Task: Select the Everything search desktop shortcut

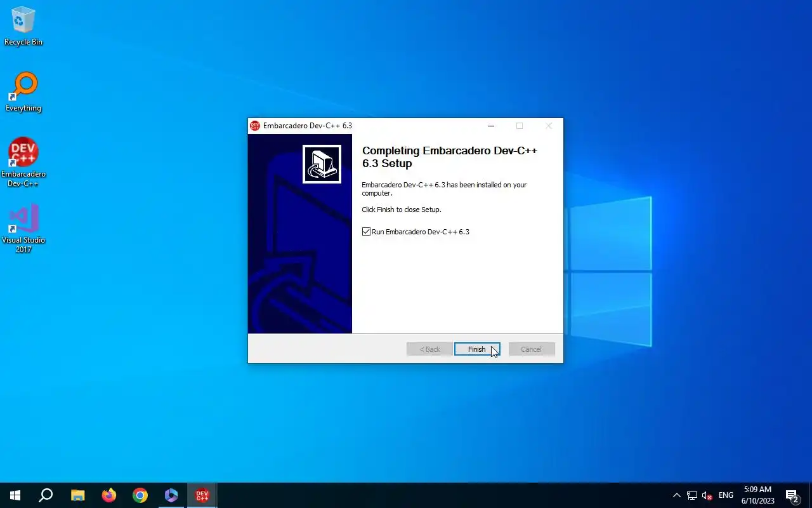Action: (23, 92)
